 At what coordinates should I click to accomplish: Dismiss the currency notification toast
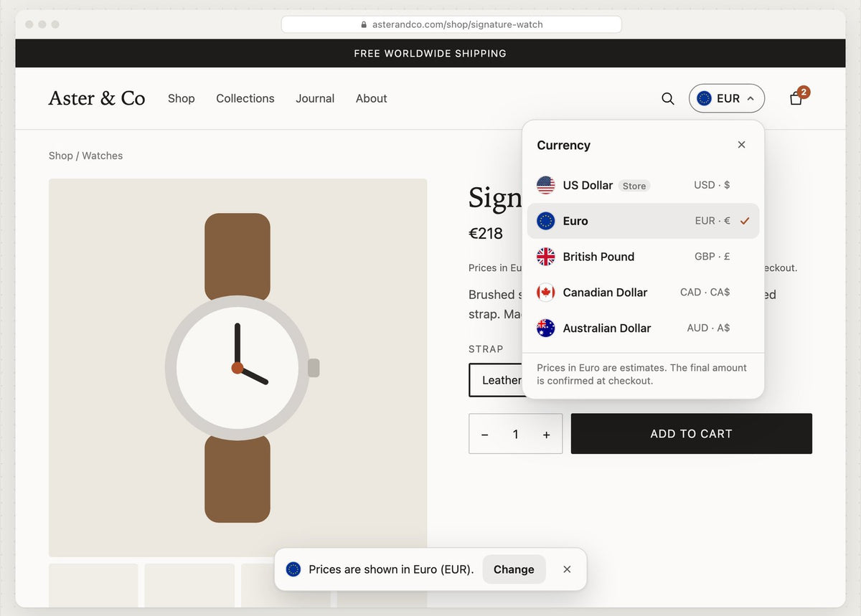567,569
